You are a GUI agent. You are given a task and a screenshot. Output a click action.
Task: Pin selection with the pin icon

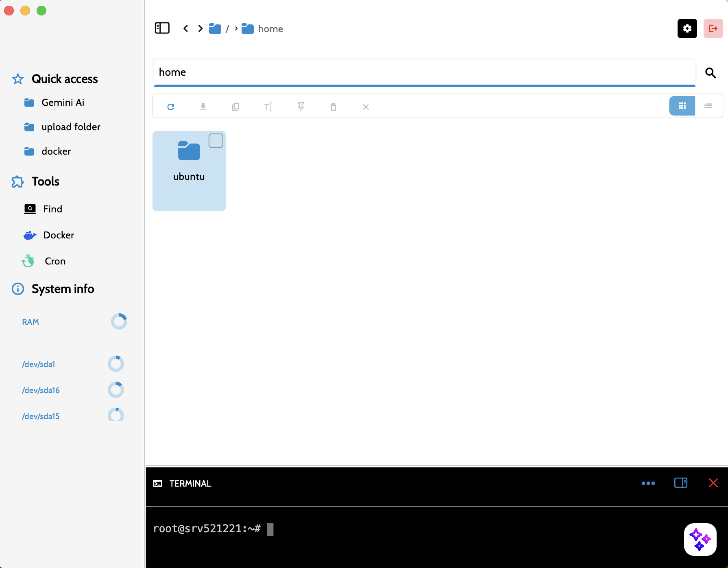pyautogui.click(x=301, y=107)
